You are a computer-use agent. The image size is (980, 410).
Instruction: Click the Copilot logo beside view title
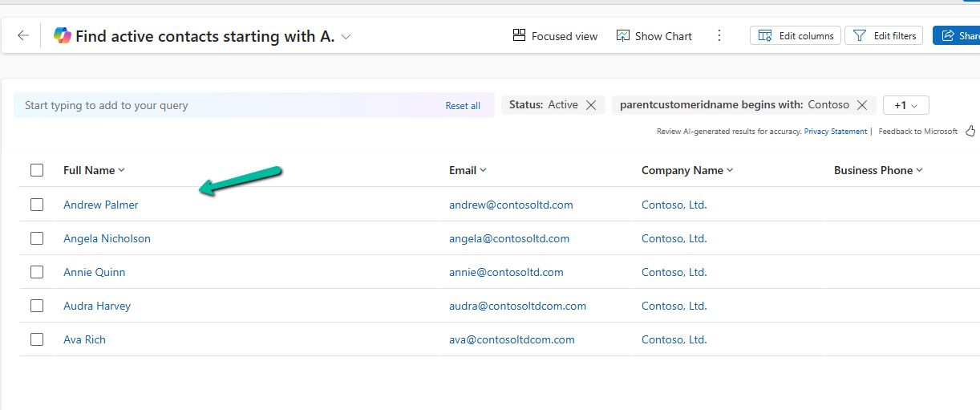click(x=62, y=36)
